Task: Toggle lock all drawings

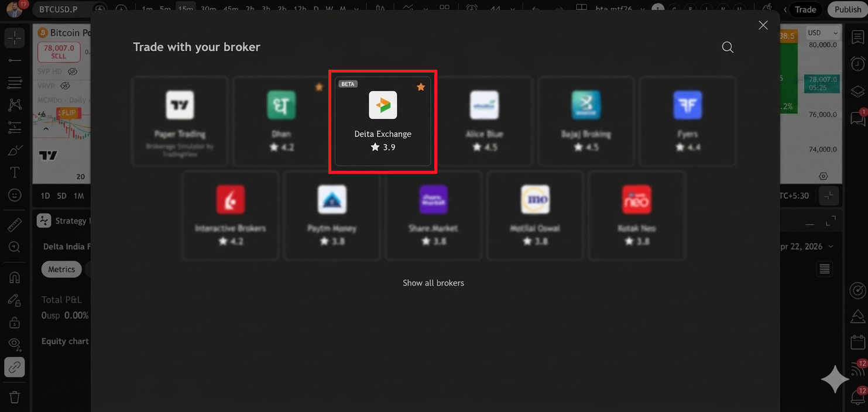Action: point(15,322)
